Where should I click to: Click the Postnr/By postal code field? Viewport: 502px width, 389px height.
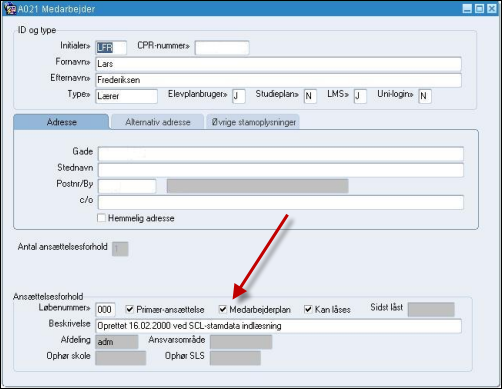pos(127,186)
